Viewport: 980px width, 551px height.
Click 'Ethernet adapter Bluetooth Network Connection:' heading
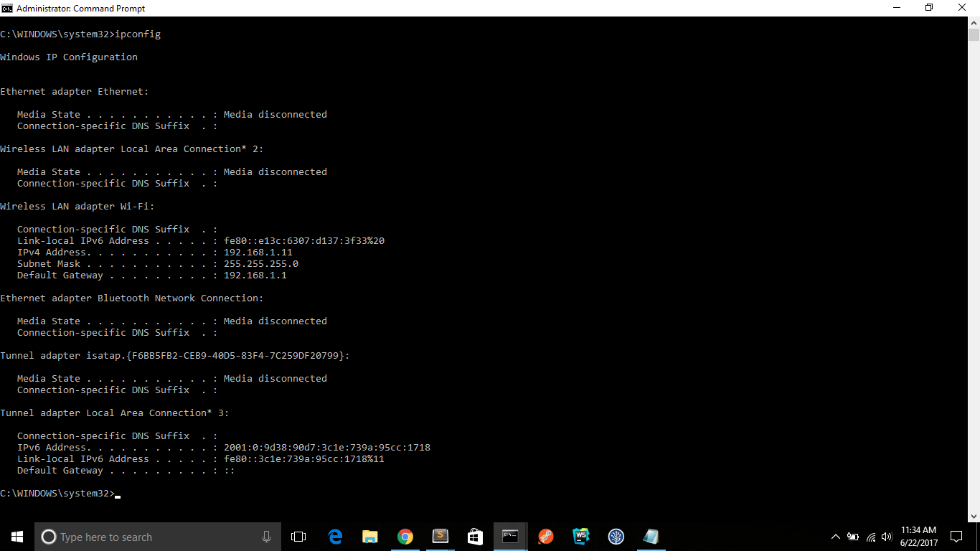132,298
